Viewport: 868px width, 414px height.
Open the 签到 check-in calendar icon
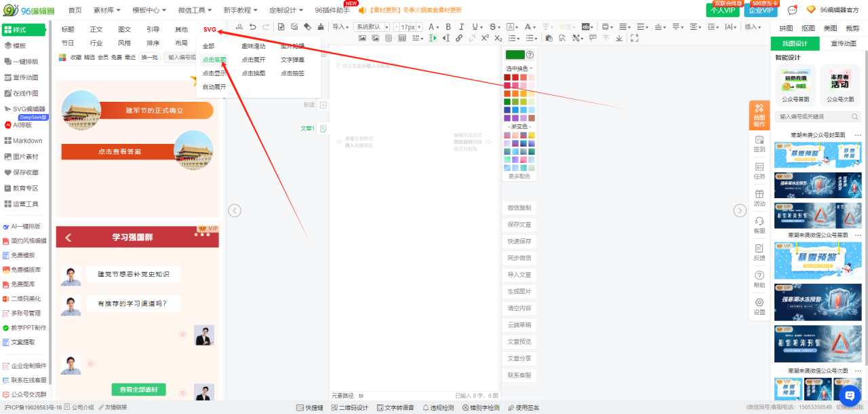[759, 143]
